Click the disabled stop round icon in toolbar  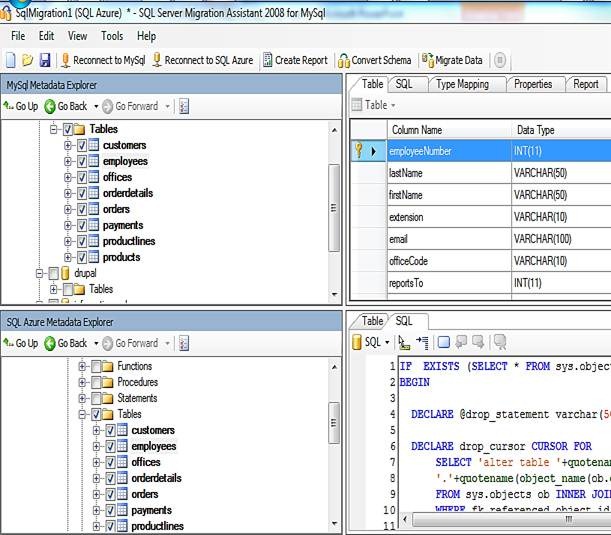(x=500, y=60)
